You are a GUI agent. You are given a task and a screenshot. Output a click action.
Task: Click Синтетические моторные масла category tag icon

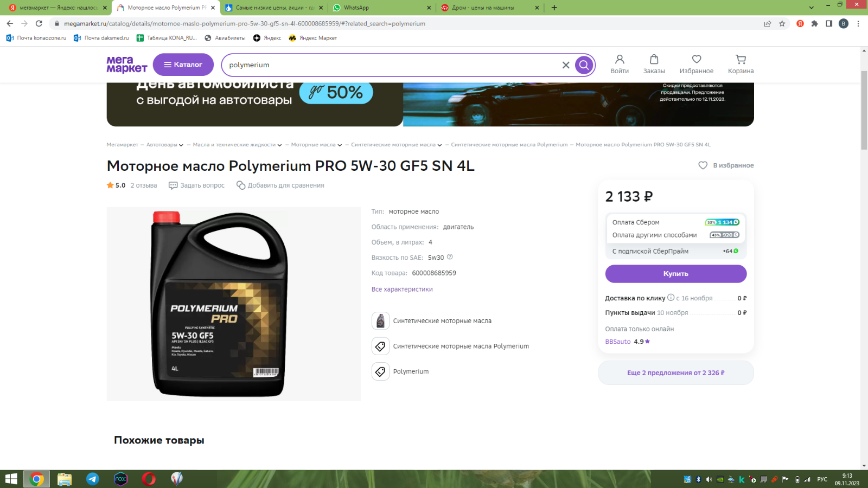[380, 321]
